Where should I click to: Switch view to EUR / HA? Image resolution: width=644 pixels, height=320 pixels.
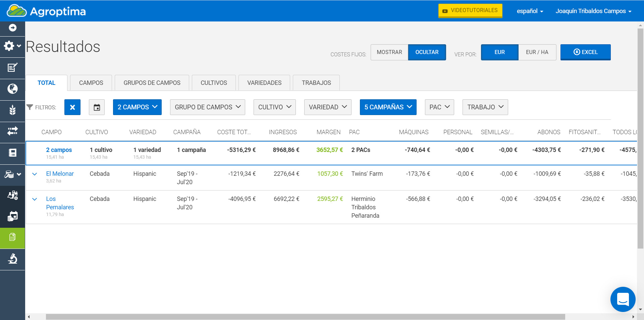click(537, 52)
